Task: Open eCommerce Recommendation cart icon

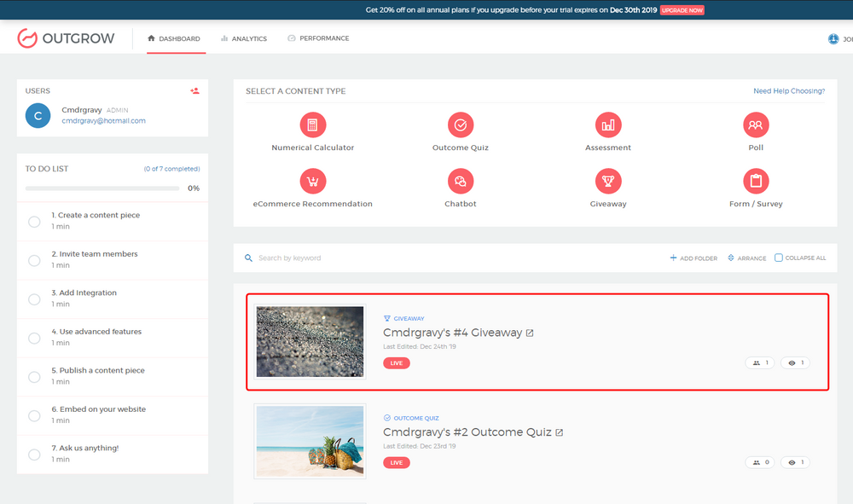Action: pyautogui.click(x=313, y=181)
